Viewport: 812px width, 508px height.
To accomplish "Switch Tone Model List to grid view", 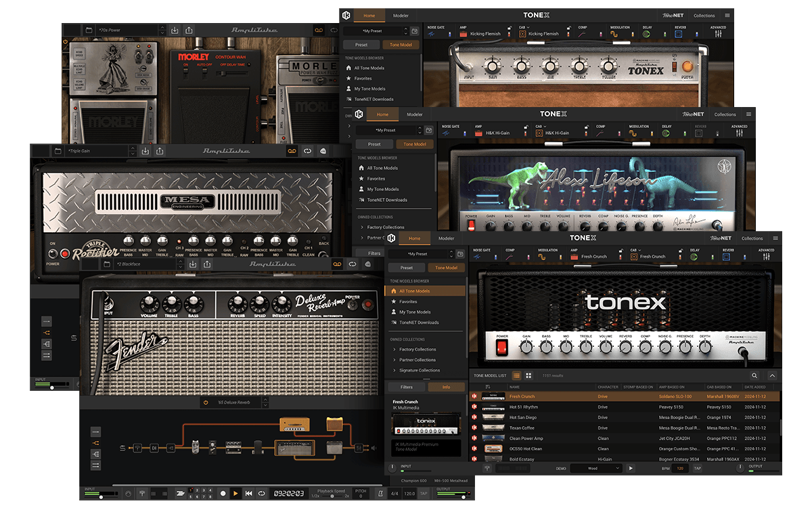I will click(x=528, y=375).
